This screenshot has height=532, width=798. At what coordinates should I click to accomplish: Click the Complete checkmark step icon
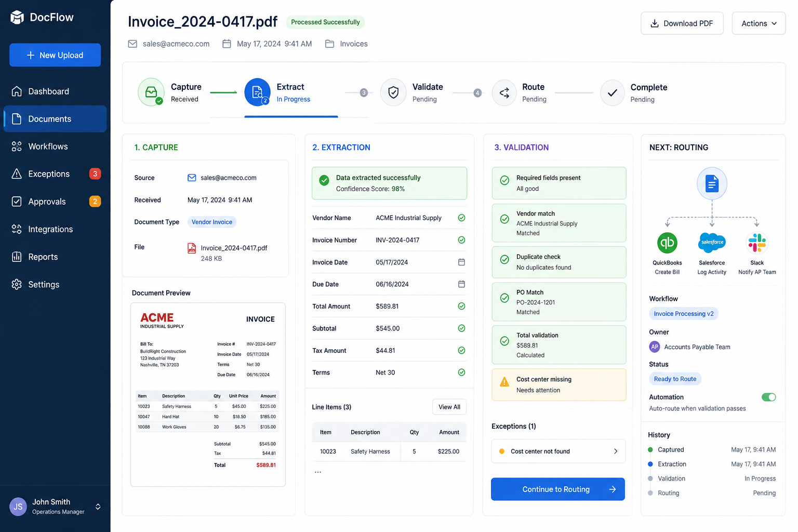(x=613, y=93)
